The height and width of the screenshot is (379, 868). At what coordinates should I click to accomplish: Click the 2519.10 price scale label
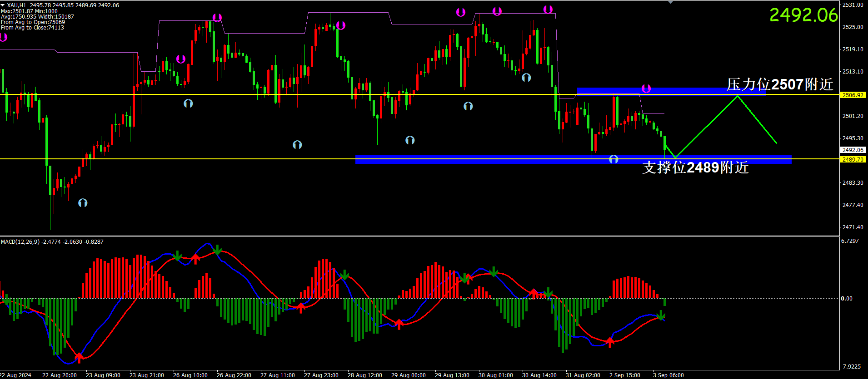(853, 49)
